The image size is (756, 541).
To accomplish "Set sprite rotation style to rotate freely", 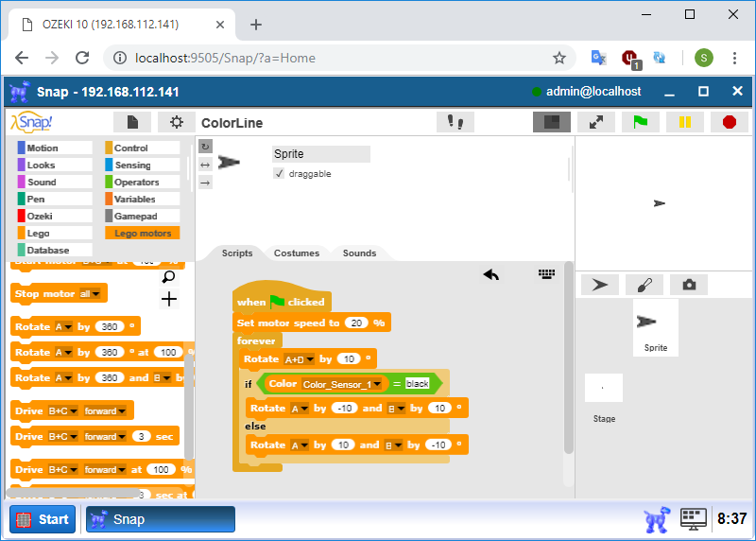I will [205, 147].
